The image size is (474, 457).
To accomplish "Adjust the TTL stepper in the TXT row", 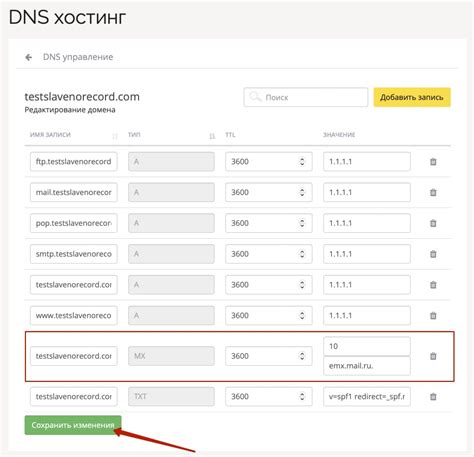I will 302,397.
